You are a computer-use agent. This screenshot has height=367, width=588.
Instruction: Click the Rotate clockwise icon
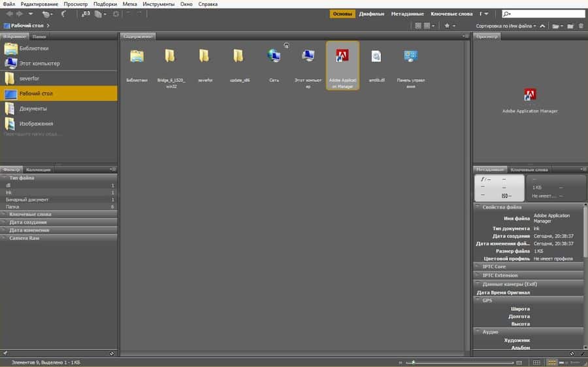(139, 14)
